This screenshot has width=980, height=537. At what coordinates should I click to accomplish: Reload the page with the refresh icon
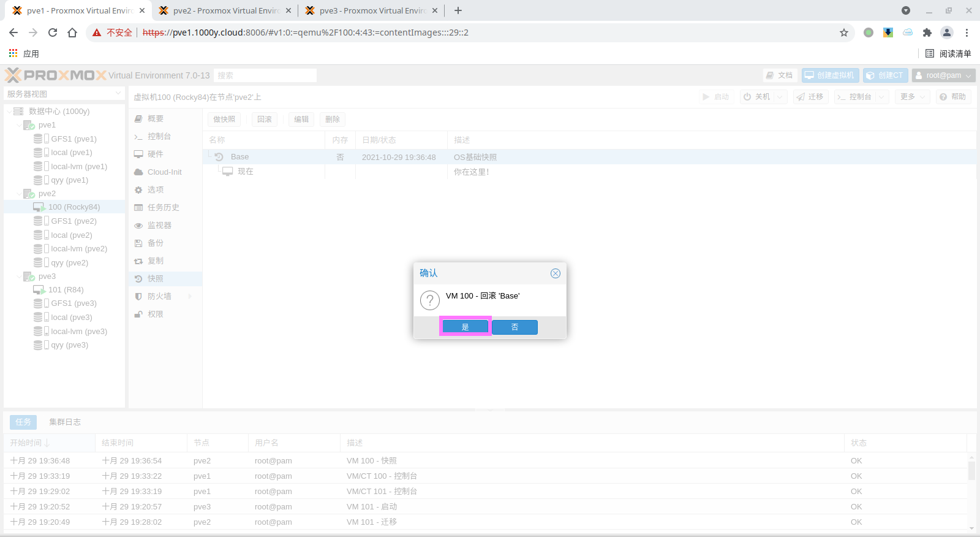tap(53, 32)
